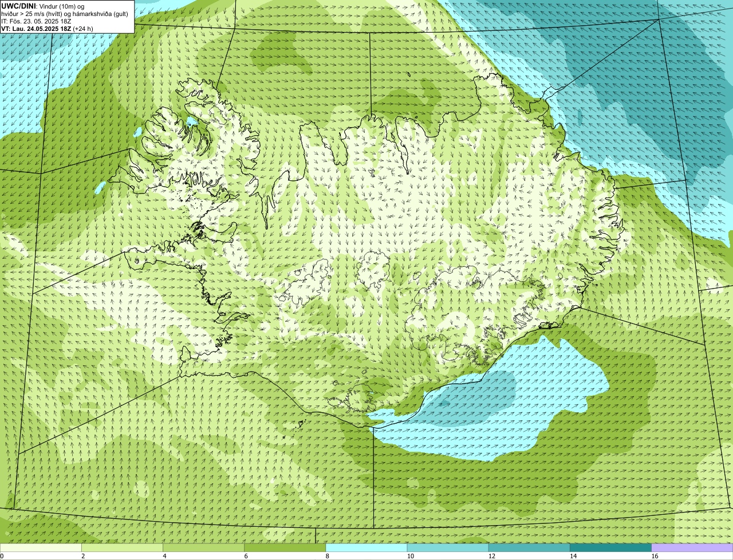Select the 14–16 m/s dark teal legend swatch
Viewport: 733px width, 560px height.
pos(611,547)
